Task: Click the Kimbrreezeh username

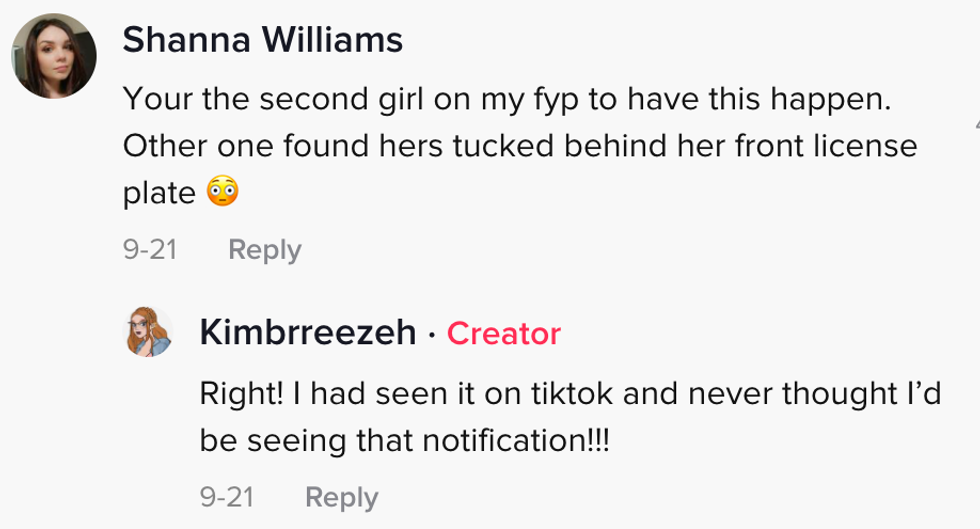Action: 308,332
